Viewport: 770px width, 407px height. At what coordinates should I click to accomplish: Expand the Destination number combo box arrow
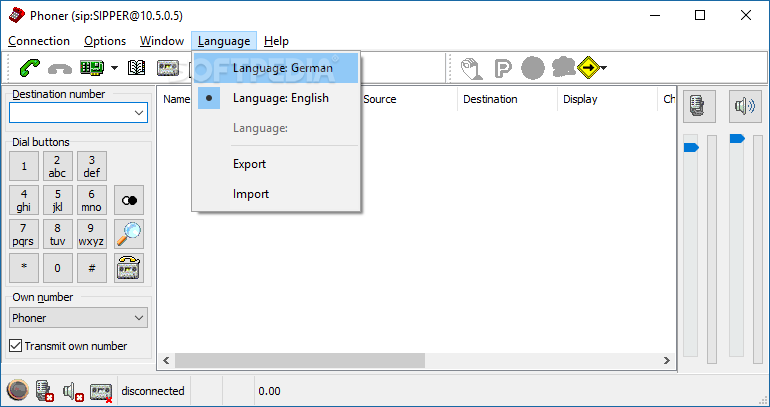(x=139, y=113)
